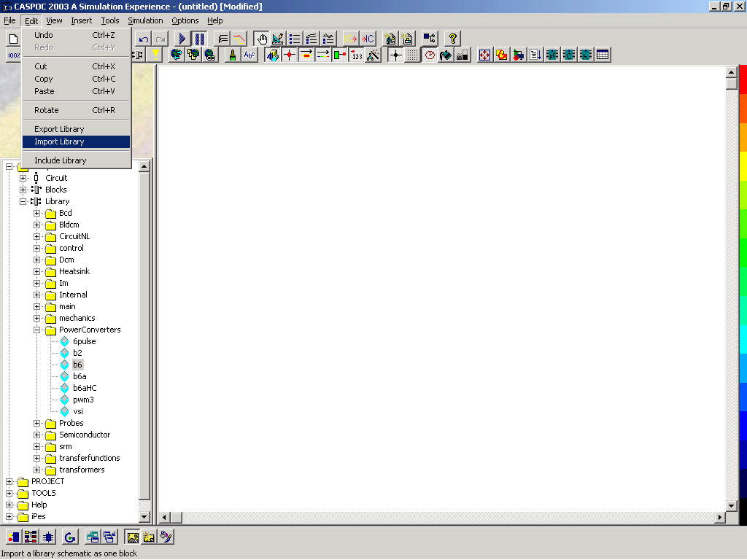
Task: Click the undo arrow toolbar icon
Action: (x=144, y=39)
